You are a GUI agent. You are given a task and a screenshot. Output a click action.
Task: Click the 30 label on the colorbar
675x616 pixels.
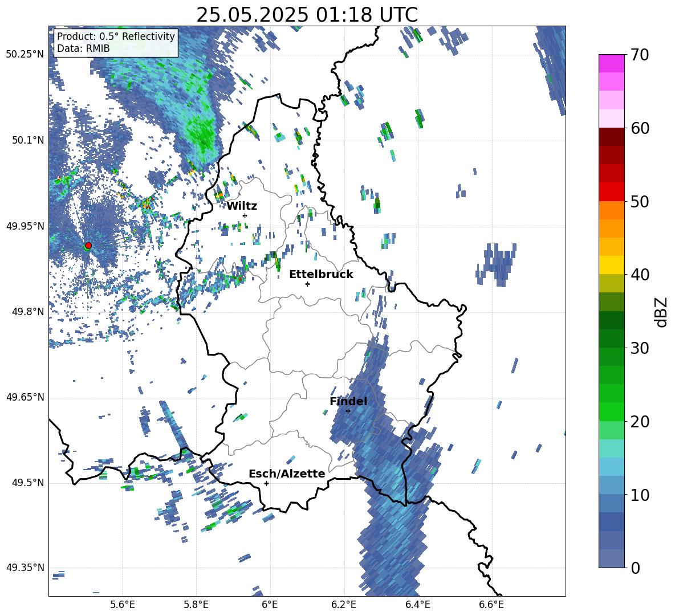point(640,348)
